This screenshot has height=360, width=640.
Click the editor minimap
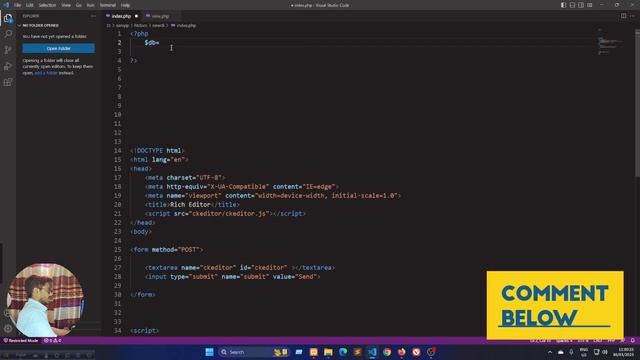[610, 41]
